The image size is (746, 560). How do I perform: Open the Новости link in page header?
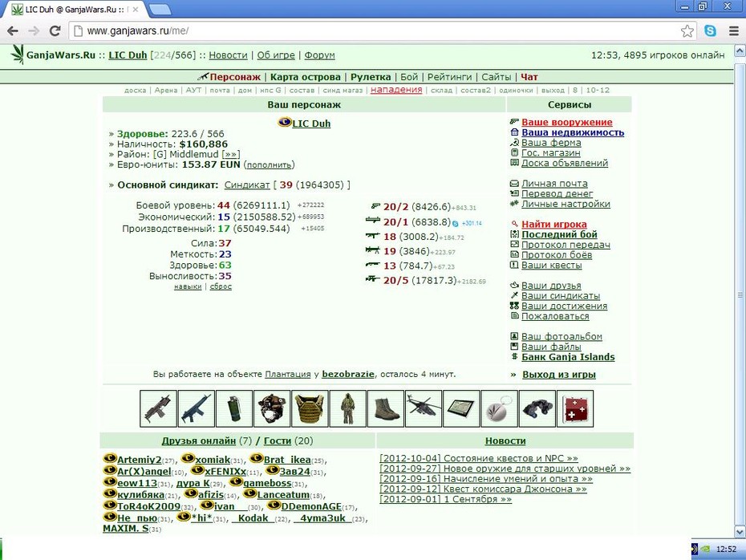tap(229, 55)
